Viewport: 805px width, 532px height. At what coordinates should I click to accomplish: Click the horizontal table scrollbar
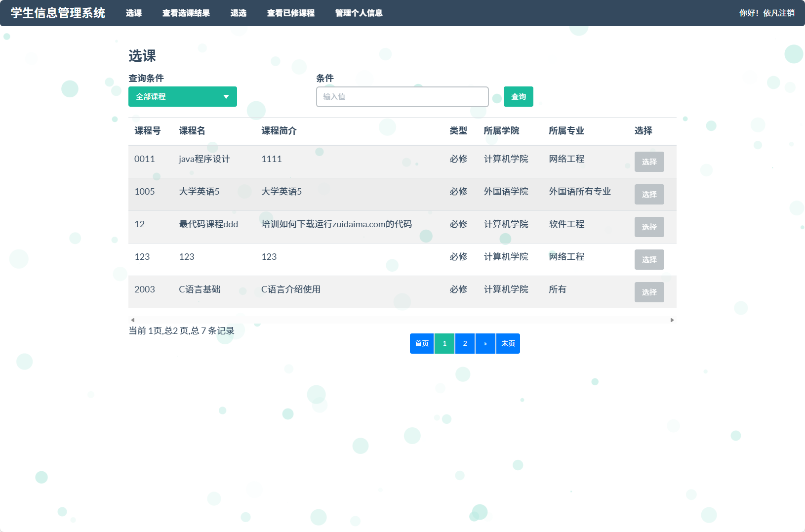pyautogui.click(x=402, y=320)
